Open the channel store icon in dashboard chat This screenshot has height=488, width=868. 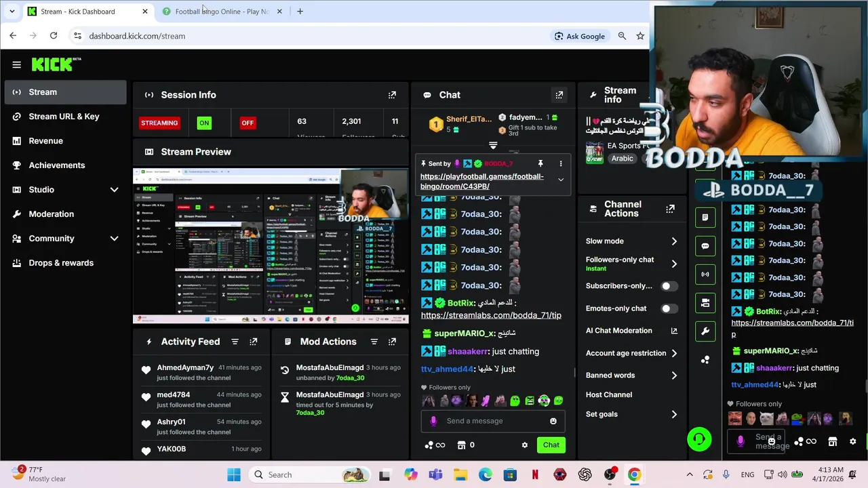(x=462, y=445)
